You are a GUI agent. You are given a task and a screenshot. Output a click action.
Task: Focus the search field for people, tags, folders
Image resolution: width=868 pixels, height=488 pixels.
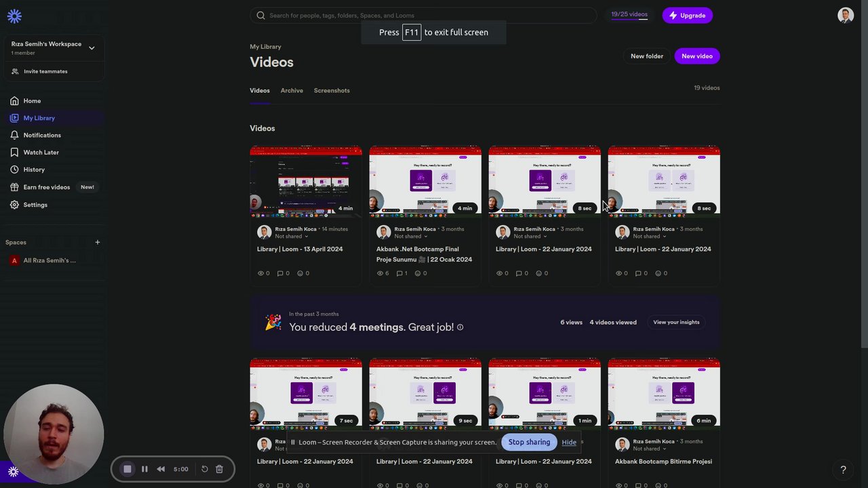coord(423,15)
